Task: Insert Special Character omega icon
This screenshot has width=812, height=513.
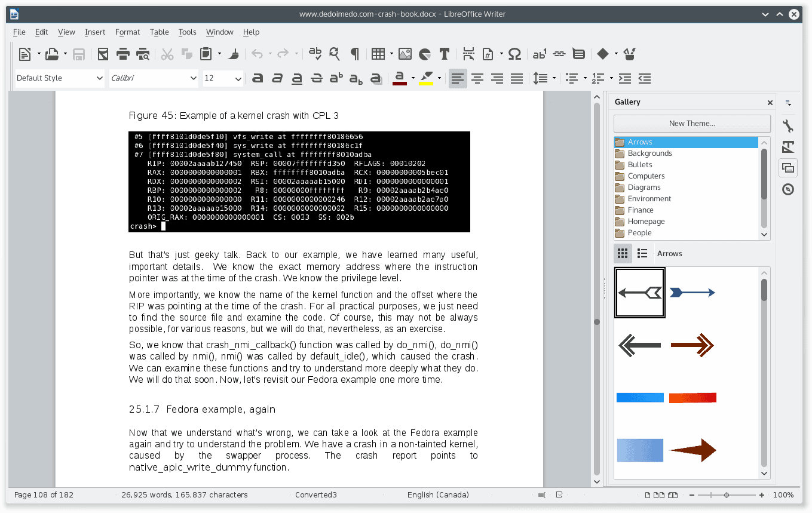Action: coord(514,54)
